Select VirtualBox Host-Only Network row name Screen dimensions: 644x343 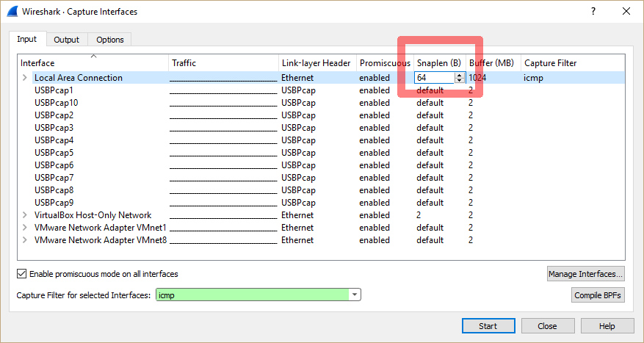click(x=93, y=215)
